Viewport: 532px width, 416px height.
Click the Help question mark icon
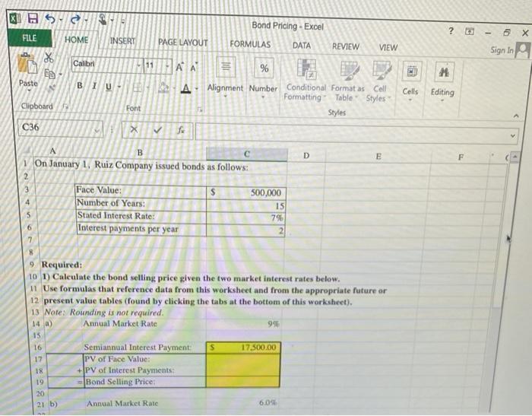coord(451,31)
